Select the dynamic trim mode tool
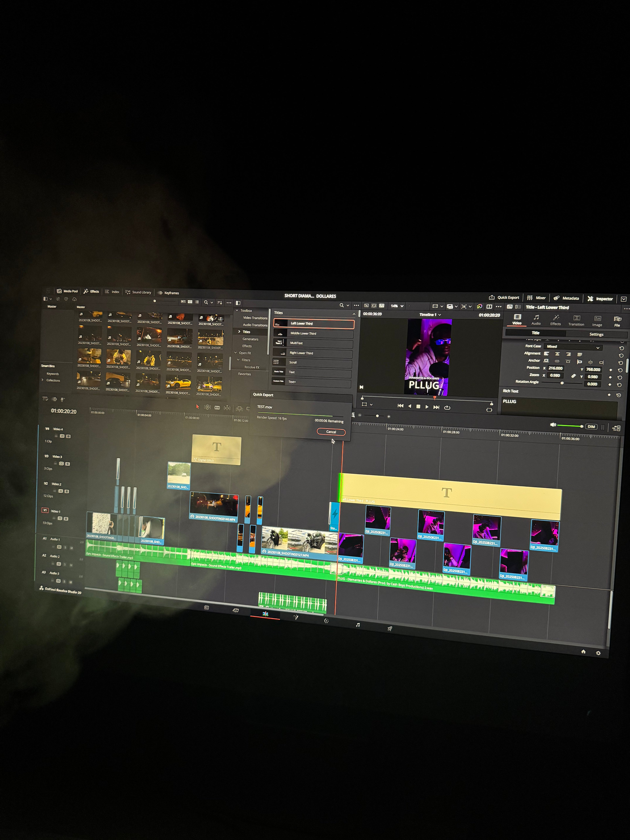Image resolution: width=630 pixels, height=840 pixels. coord(227,408)
